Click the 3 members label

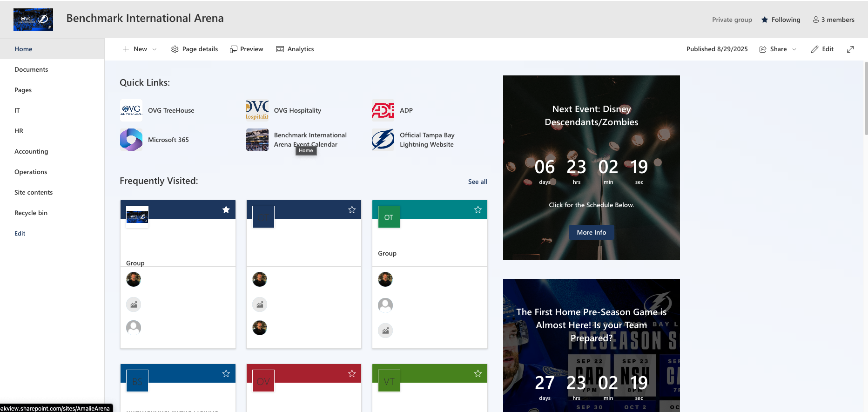[838, 20]
